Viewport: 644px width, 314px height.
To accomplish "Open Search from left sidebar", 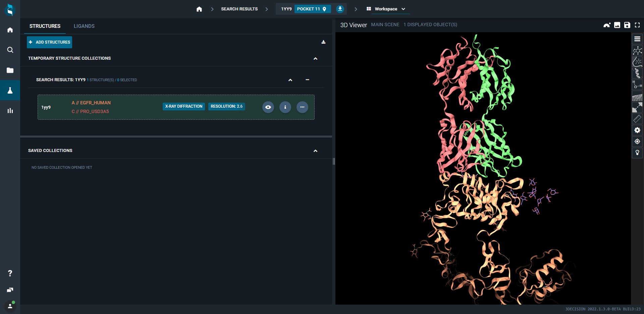I will point(10,50).
